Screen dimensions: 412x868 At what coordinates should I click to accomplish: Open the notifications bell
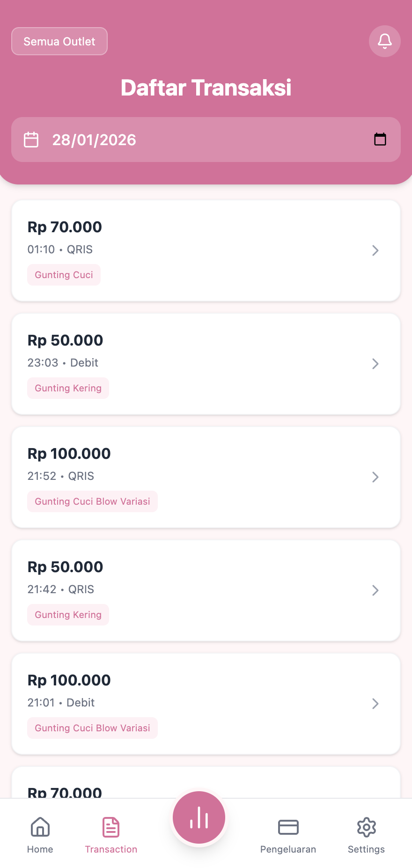(384, 41)
